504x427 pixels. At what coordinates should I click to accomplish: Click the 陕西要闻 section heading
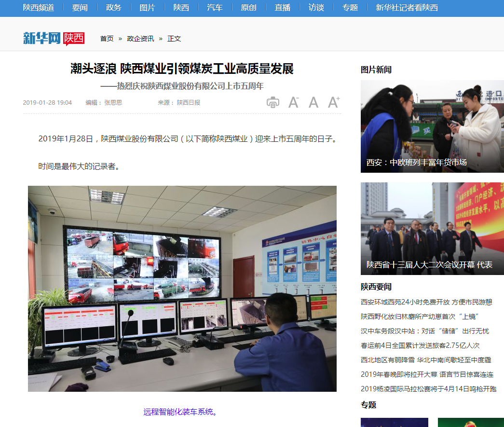tap(376, 287)
